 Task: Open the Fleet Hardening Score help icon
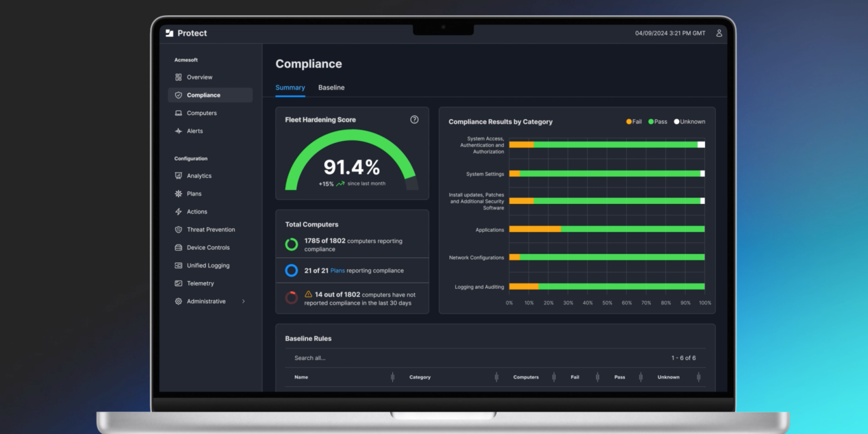[x=414, y=119]
